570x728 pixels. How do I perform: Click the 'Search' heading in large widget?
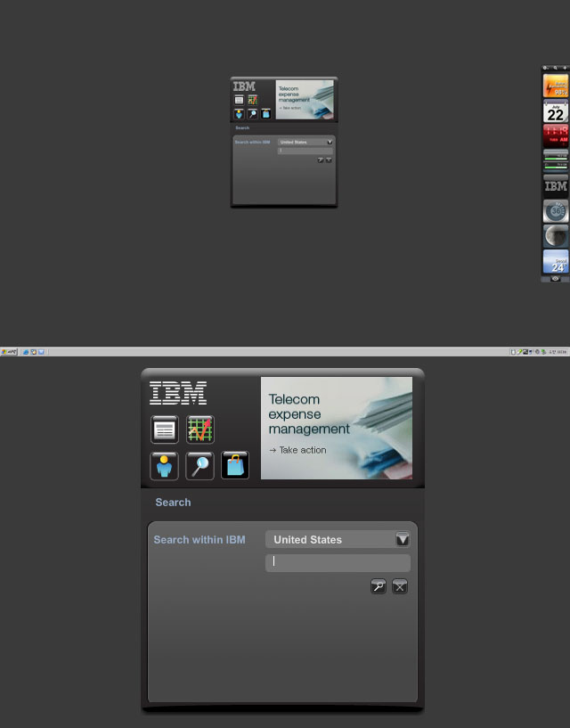click(x=173, y=503)
